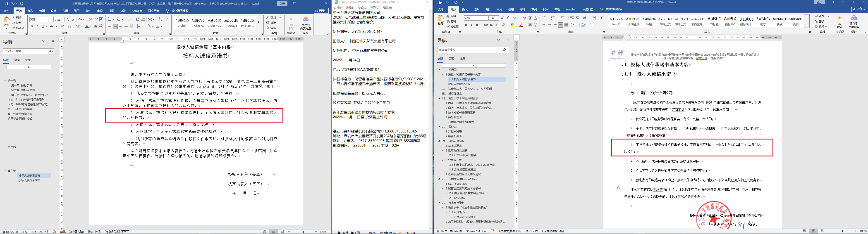Toggle Italic in the right Word ribbon
This screenshot has height=234, width=868.
pos(471,25)
